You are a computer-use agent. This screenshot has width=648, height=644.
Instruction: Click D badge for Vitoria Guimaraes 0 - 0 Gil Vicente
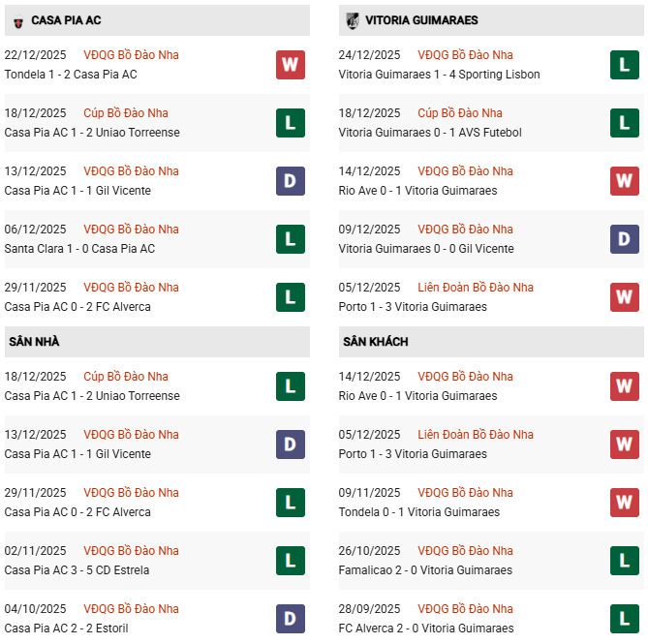pyautogui.click(x=624, y=239)
